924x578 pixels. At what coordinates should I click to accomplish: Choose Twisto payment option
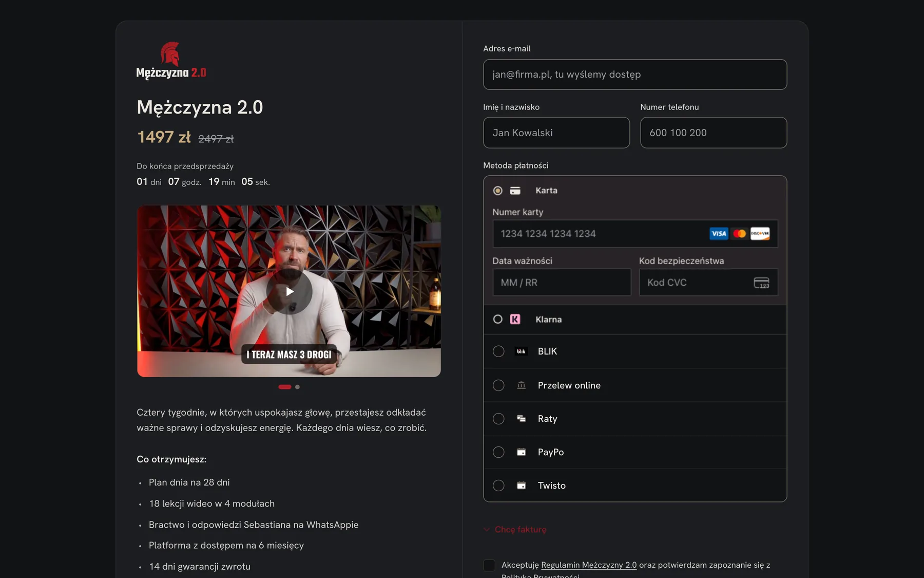tap(498, 486)
